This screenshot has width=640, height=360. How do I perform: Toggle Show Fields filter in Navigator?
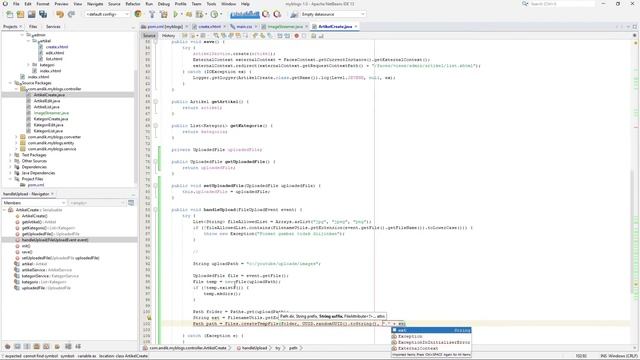pos(17,347)
